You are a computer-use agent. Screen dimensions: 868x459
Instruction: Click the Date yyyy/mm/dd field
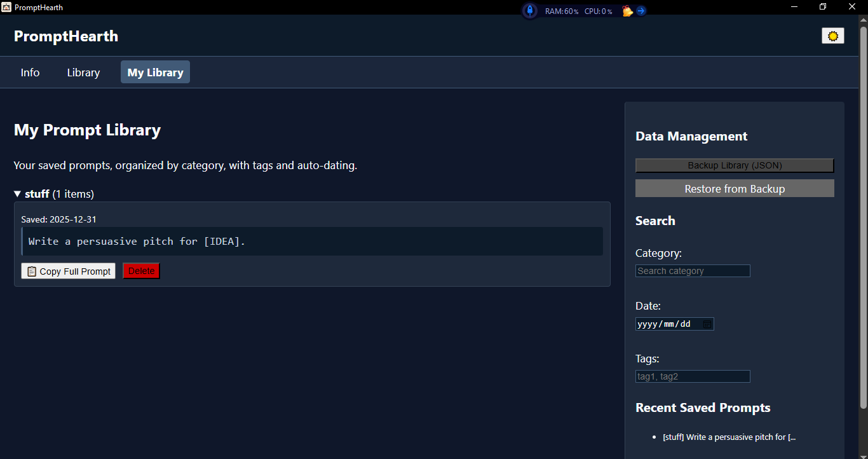674,324
